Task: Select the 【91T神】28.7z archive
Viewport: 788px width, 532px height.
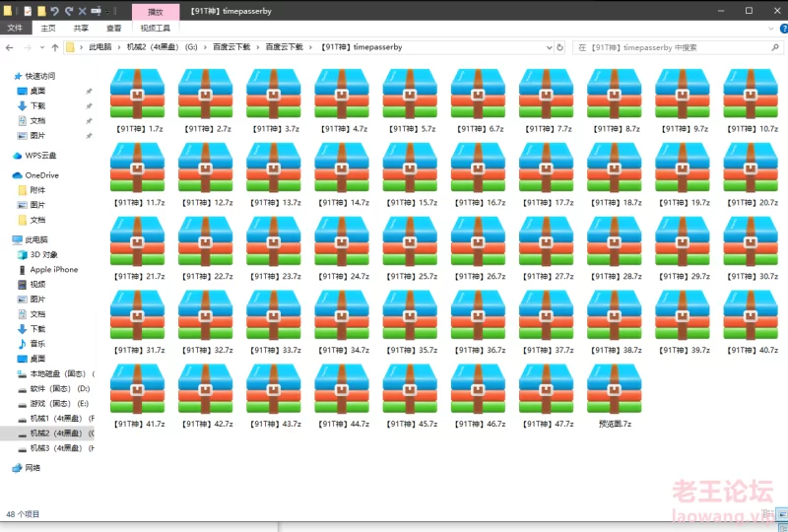Action: pyautogui.click(x=615, y=248)
